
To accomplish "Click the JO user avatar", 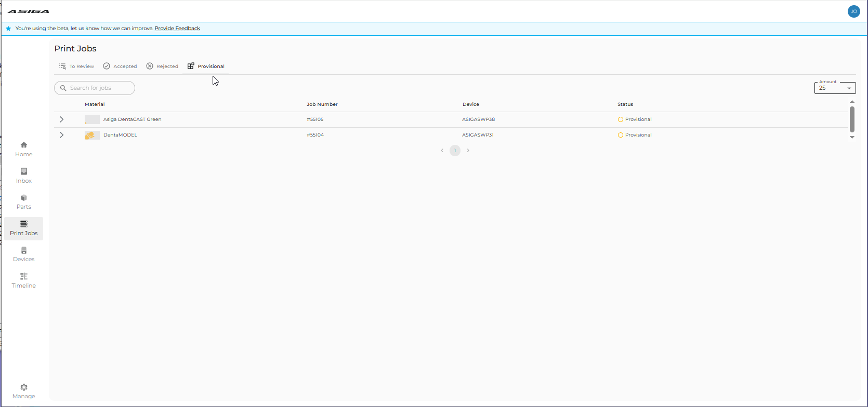I will [x=853, y=11].
